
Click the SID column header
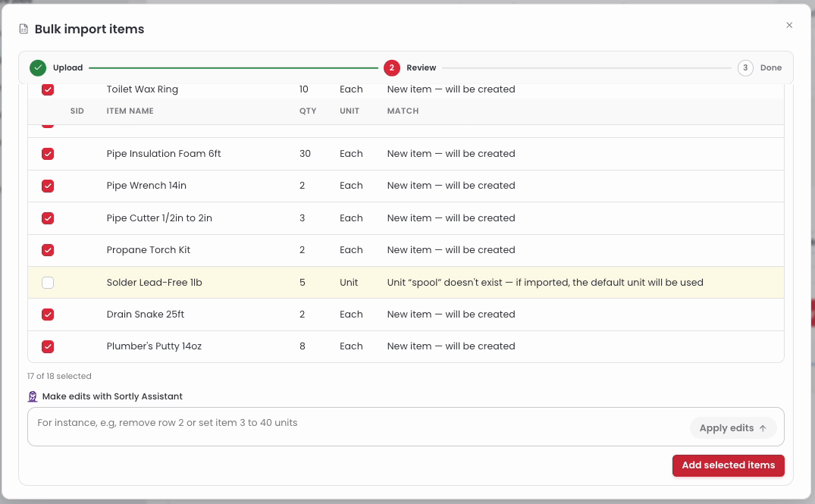(77, 111)
